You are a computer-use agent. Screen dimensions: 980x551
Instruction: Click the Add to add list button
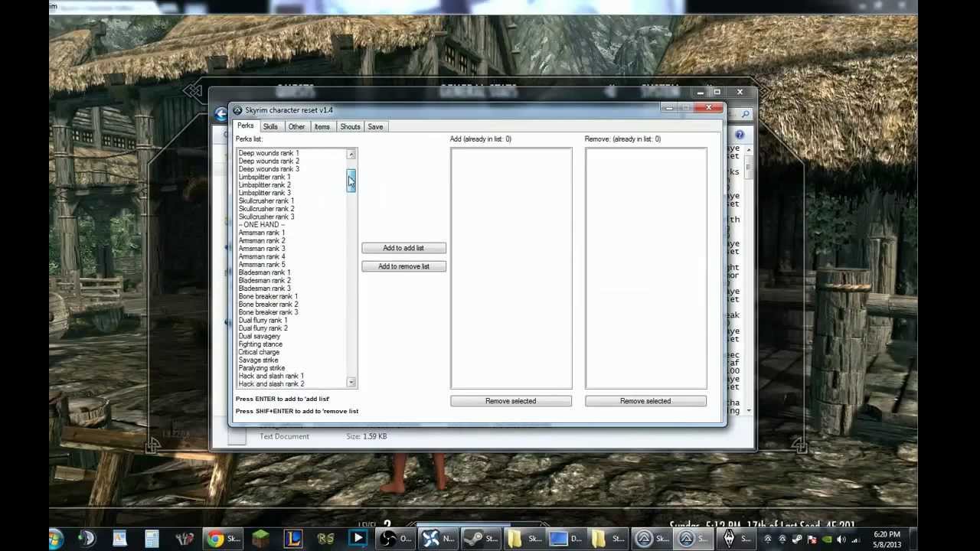tap(403, 248)
